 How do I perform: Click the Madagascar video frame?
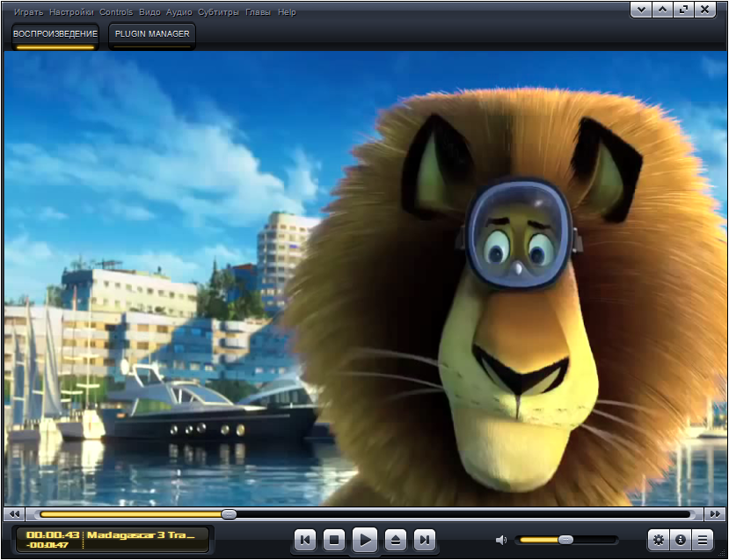click(x=364, y=279)
